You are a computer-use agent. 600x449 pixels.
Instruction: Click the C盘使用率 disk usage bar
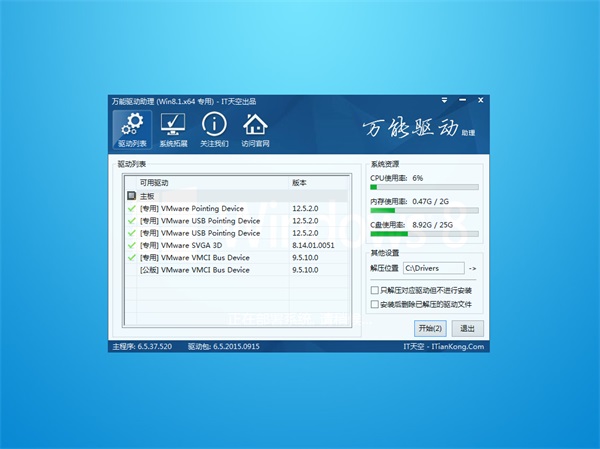(424, 234)
